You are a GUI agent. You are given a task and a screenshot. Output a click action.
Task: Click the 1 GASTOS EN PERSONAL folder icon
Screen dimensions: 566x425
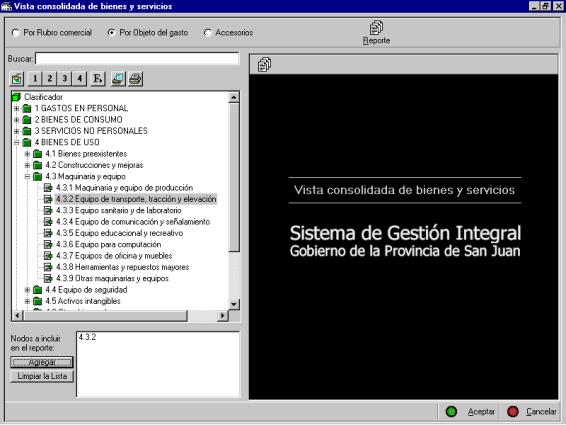point(27,108)
